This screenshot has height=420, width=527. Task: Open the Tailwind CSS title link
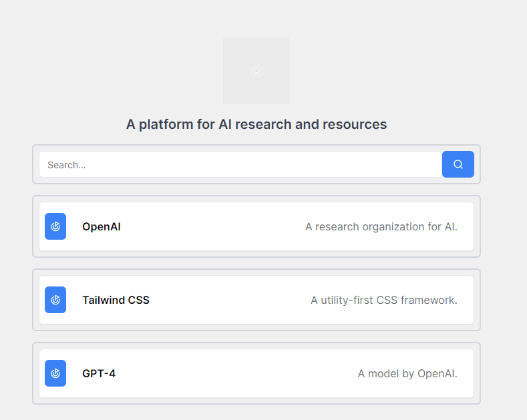116,300
